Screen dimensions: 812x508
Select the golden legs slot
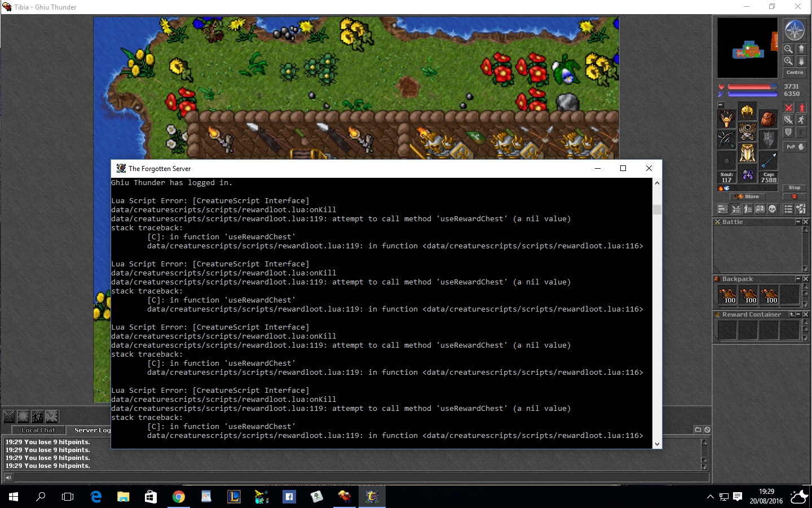[748, 153]
